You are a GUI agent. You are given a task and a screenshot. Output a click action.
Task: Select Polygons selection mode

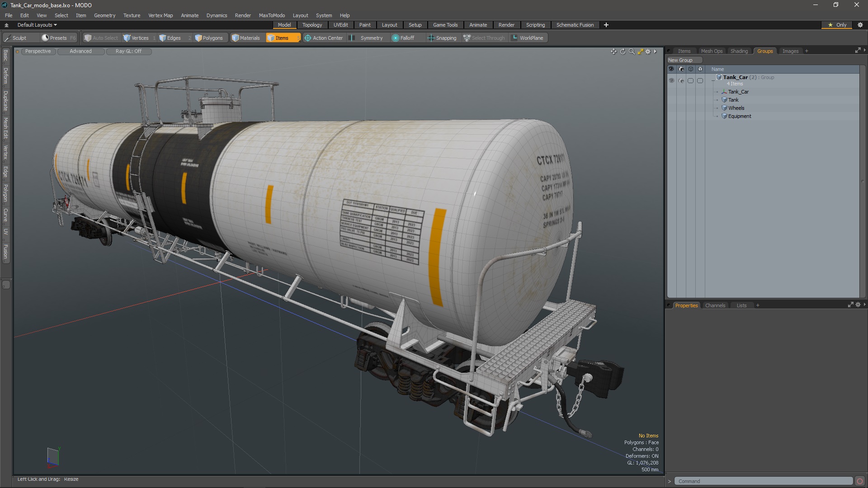tap(209, 38)
